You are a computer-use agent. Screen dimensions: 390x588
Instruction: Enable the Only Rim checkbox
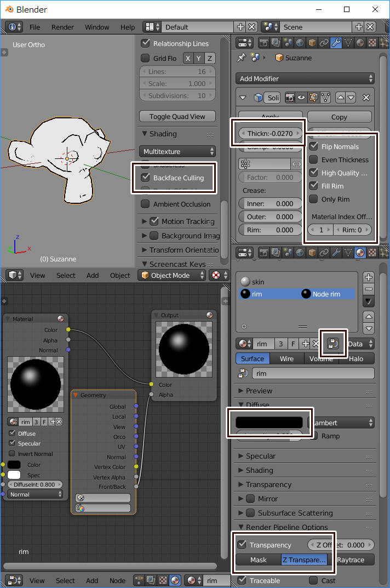tap(313, 199)
